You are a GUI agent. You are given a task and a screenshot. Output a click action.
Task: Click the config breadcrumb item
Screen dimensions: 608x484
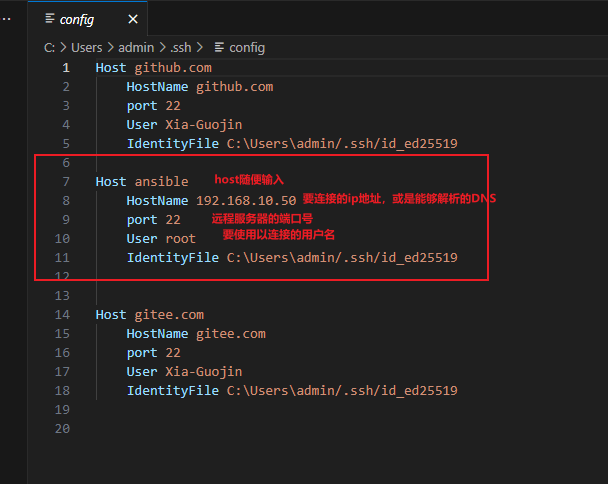[247, 48]
